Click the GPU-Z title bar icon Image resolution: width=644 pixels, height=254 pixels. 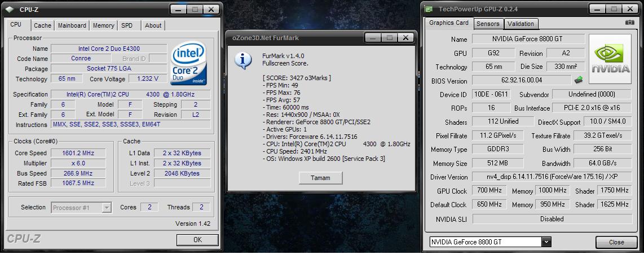(429, 8)
